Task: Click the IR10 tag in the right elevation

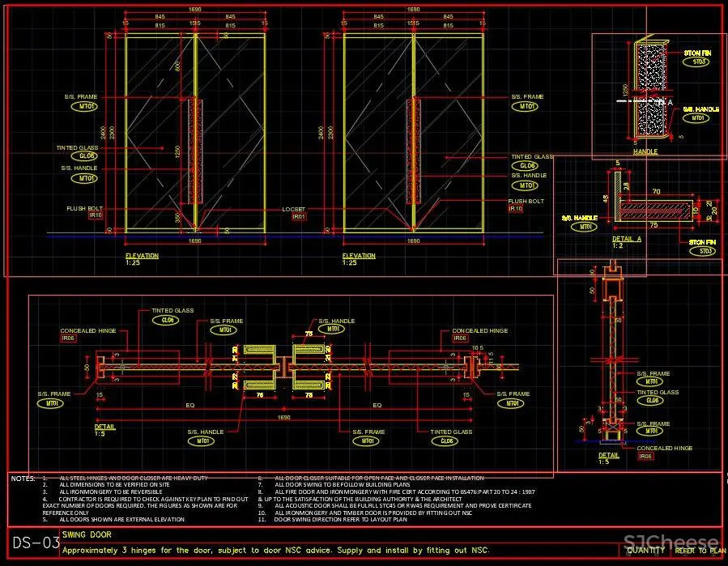Action: point(516,209)
